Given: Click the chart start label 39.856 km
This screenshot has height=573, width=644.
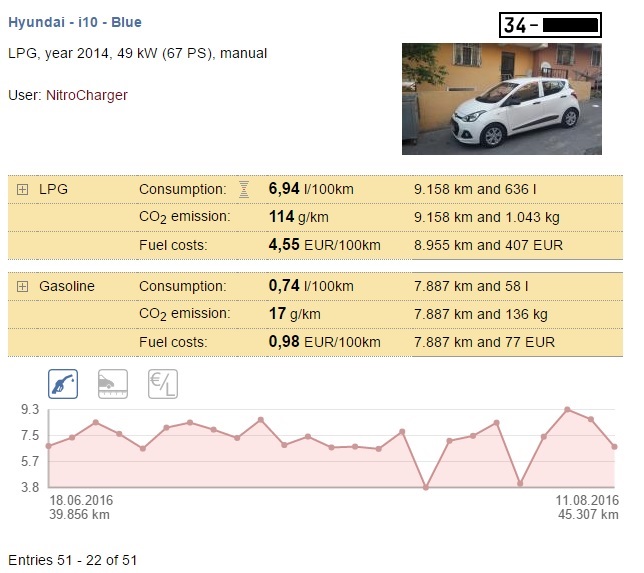Looking at the screenshot, I should coord(79,515).
